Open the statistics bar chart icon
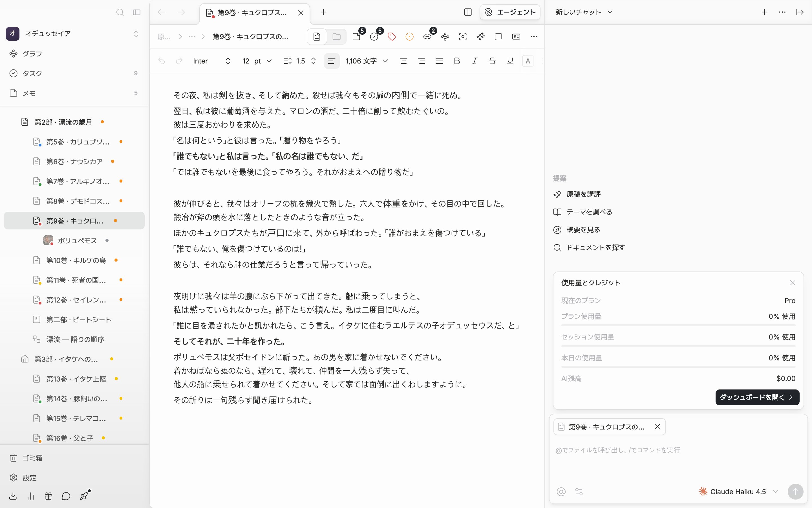 [x=31, y=496]
